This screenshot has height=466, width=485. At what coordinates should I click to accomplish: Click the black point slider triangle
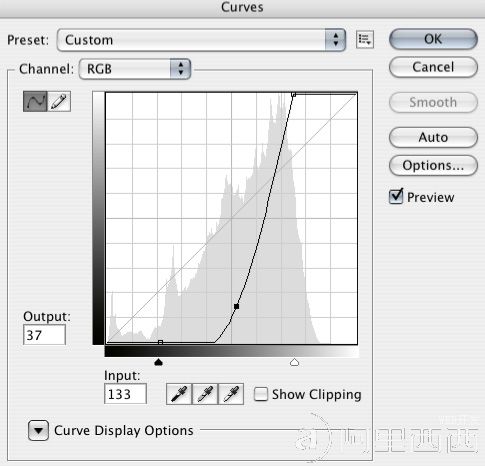tap(159, 362)
